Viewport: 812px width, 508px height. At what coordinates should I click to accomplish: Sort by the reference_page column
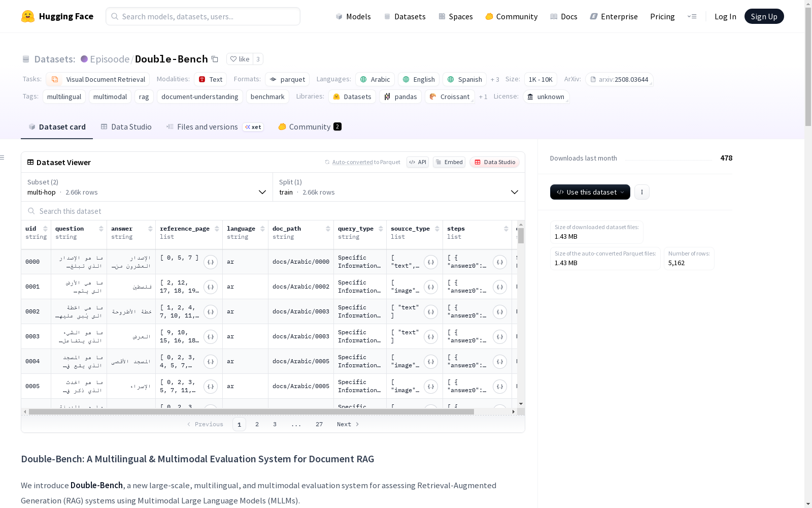(217, 229)
